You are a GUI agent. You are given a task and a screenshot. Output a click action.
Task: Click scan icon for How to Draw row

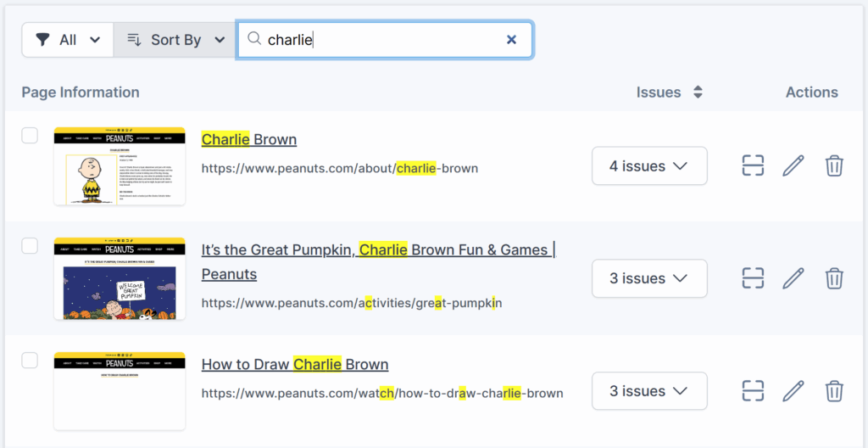point(753,391)
